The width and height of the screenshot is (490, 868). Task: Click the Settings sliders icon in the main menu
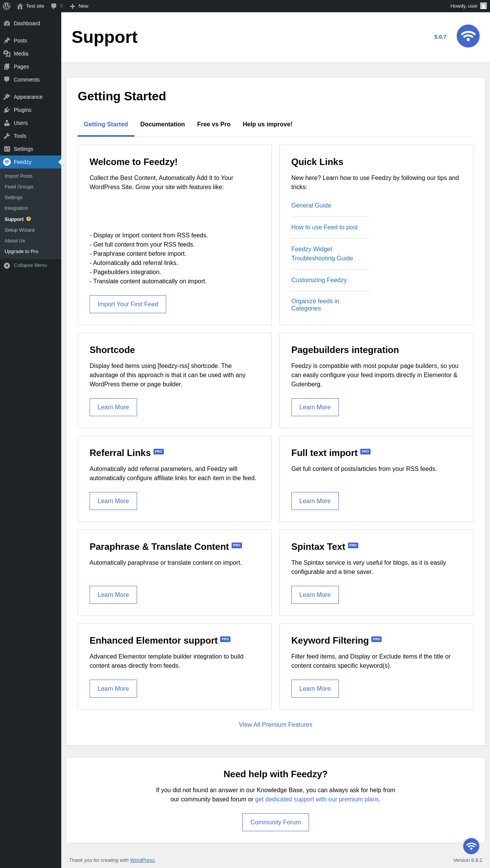pos(7,149)
